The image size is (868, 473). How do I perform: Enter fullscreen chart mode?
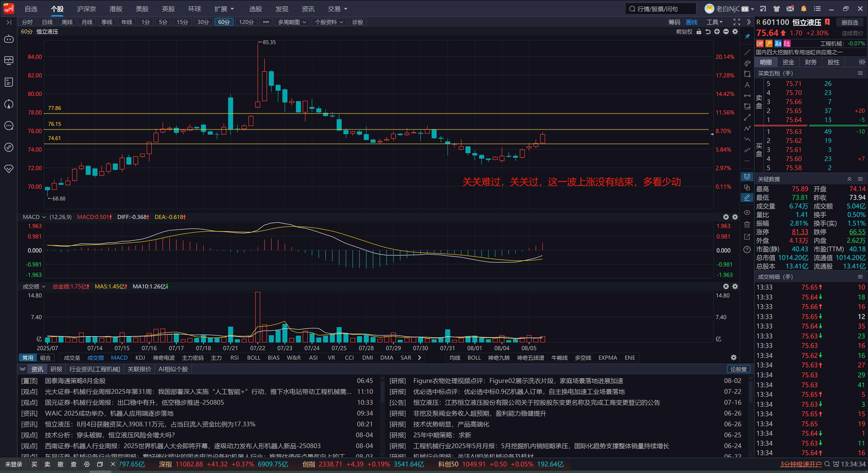point(737,22)
